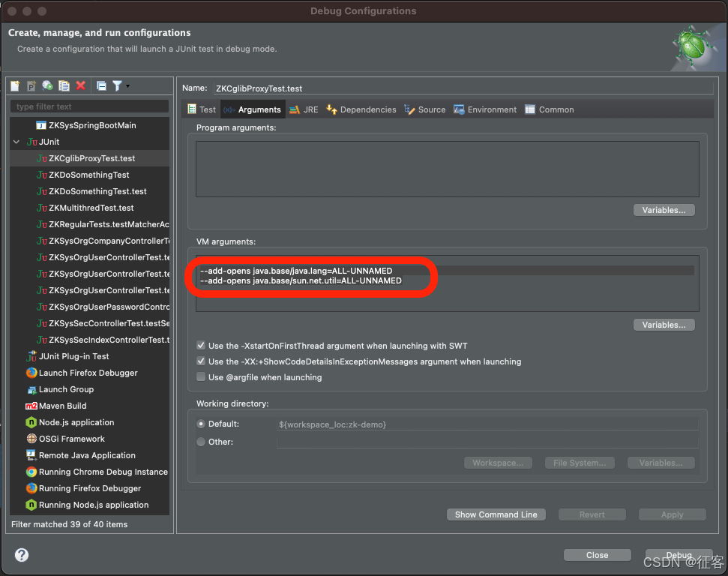Click the Revert button
This screenshot has height=576, width=728.
coord(592,514)
